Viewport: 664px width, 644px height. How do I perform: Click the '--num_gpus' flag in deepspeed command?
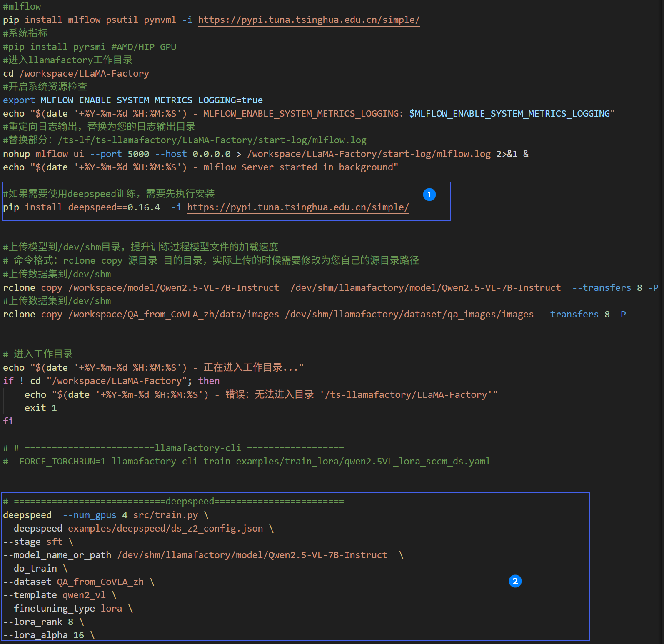90,515
